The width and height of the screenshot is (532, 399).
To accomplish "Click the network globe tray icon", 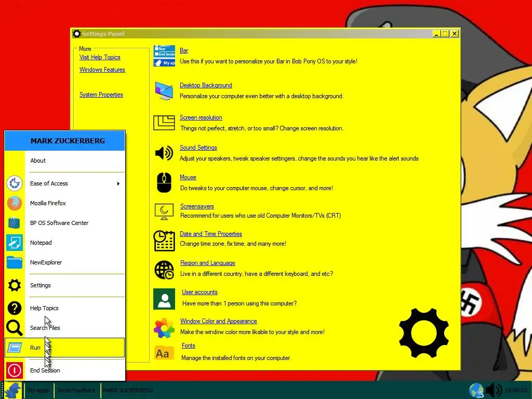I will click(476, 390).
